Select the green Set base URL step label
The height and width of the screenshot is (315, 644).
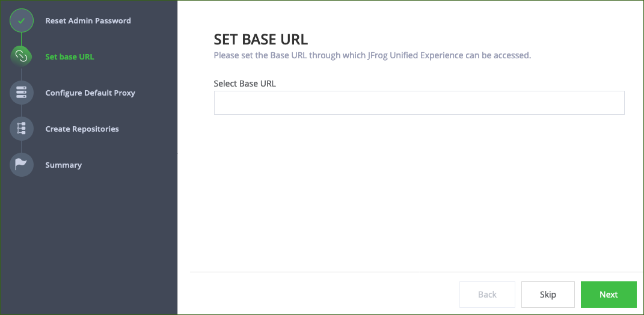click(x=69, y=57)
